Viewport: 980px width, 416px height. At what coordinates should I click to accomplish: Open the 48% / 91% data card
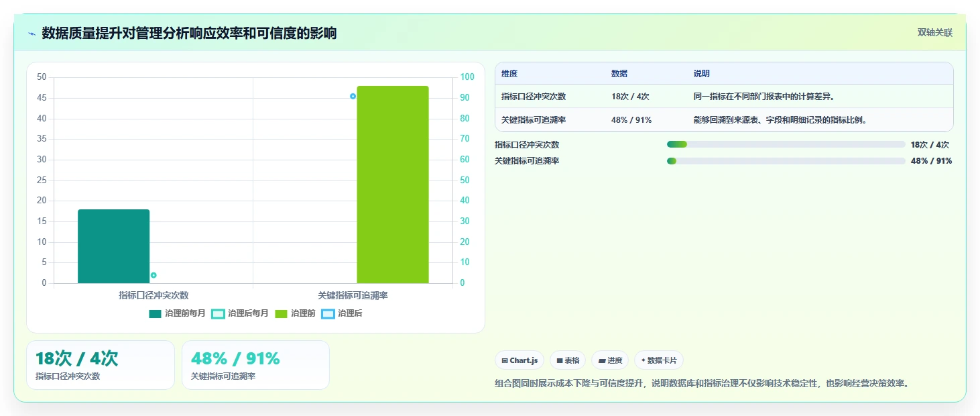tap(255, 365)
